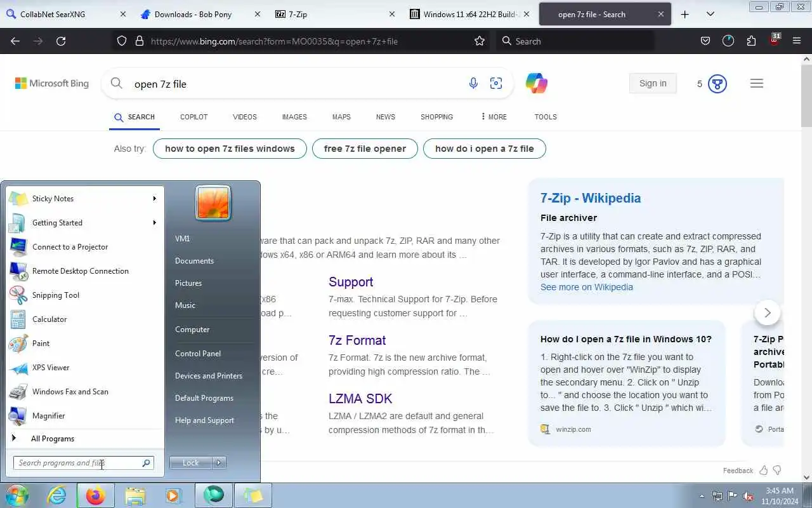Click the Microsoft Bing logo

point(52,83)
